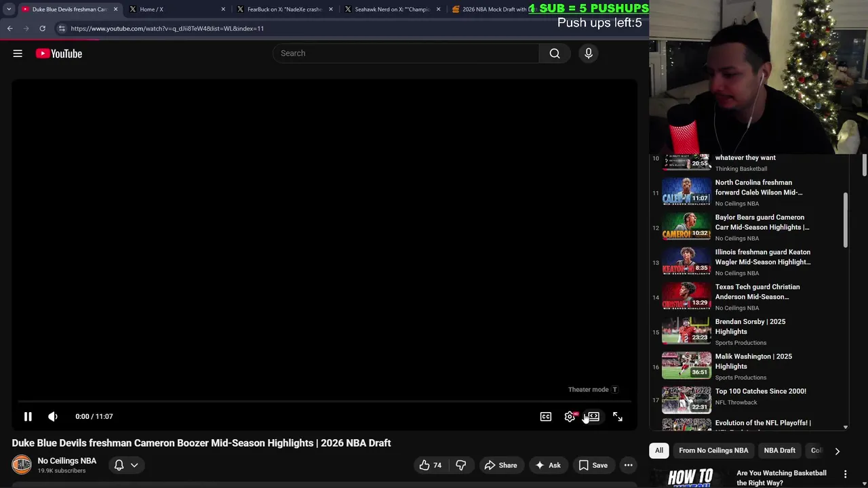
Task: Toggle closed captions on the player
Action: [546, 417]
